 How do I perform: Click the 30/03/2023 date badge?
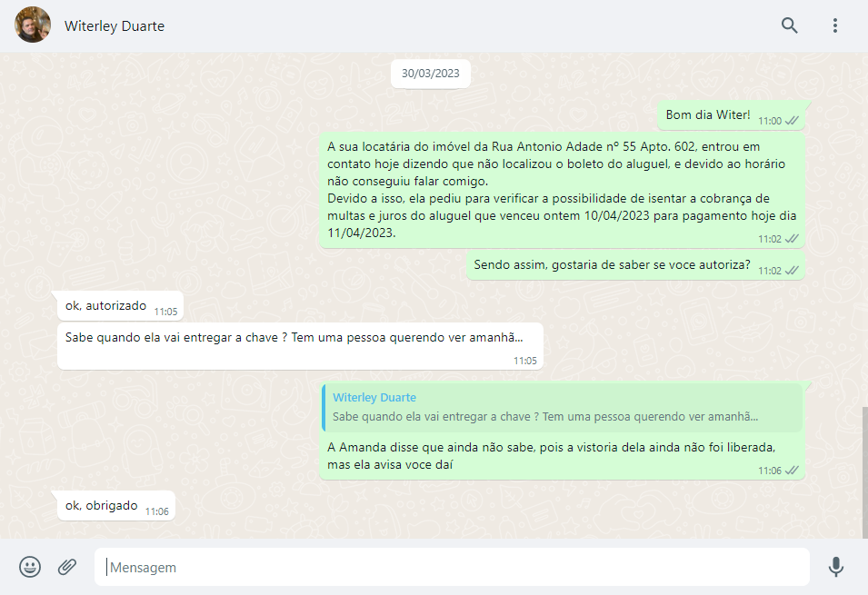click(431, 74)
